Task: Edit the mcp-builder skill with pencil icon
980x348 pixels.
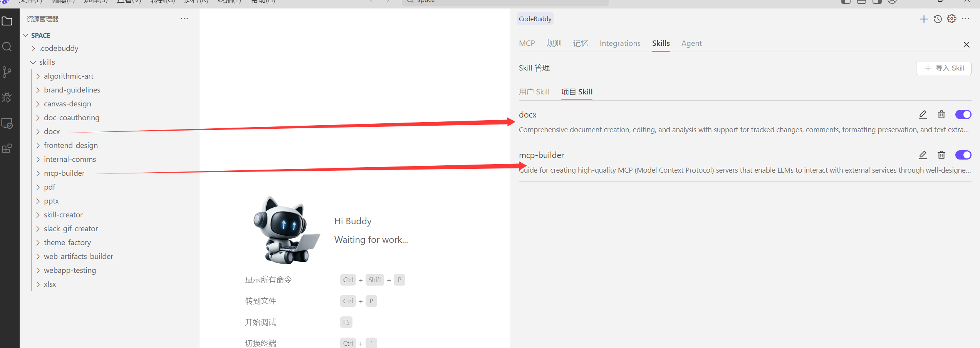Action: [923, 155]
